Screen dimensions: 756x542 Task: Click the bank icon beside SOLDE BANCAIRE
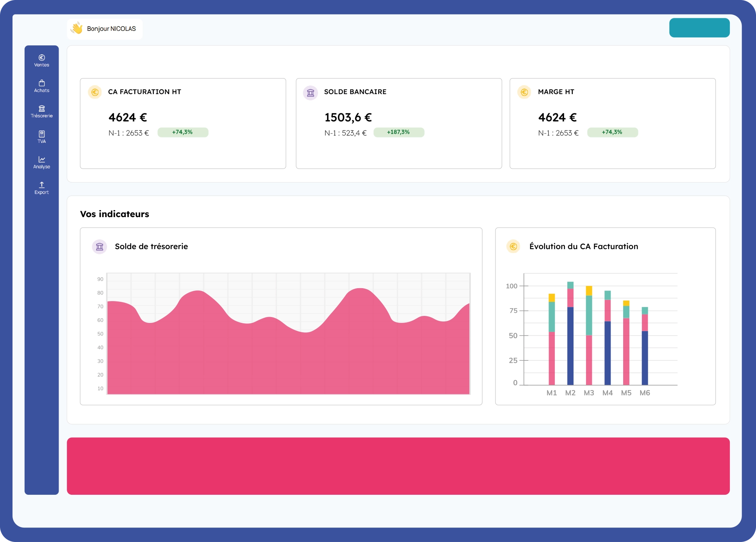(x=311, y=93)
